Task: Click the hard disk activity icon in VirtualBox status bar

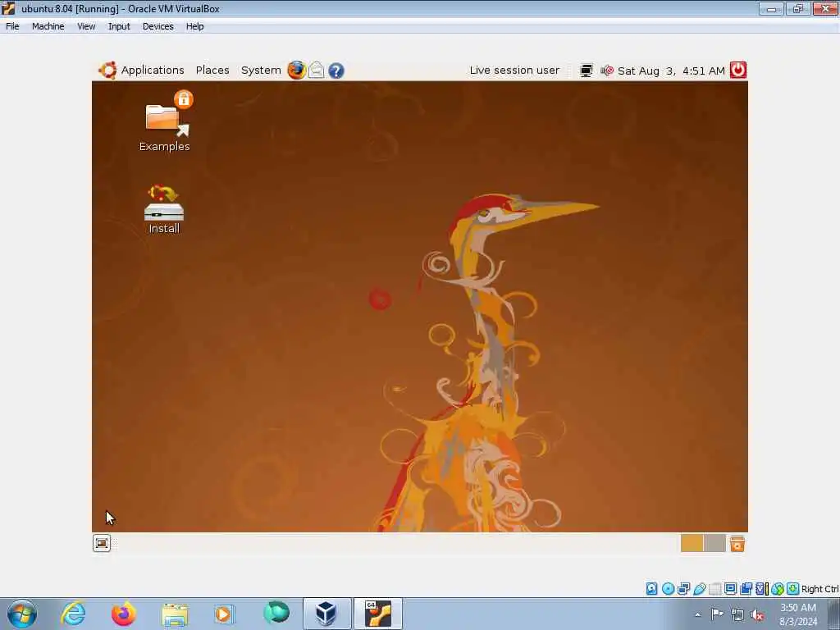Action: point(651,589)
